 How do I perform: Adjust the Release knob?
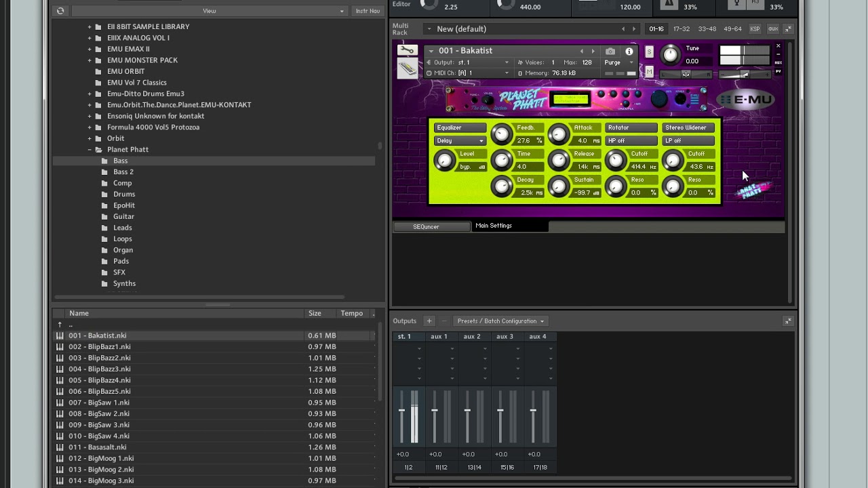tap(559, 160)
